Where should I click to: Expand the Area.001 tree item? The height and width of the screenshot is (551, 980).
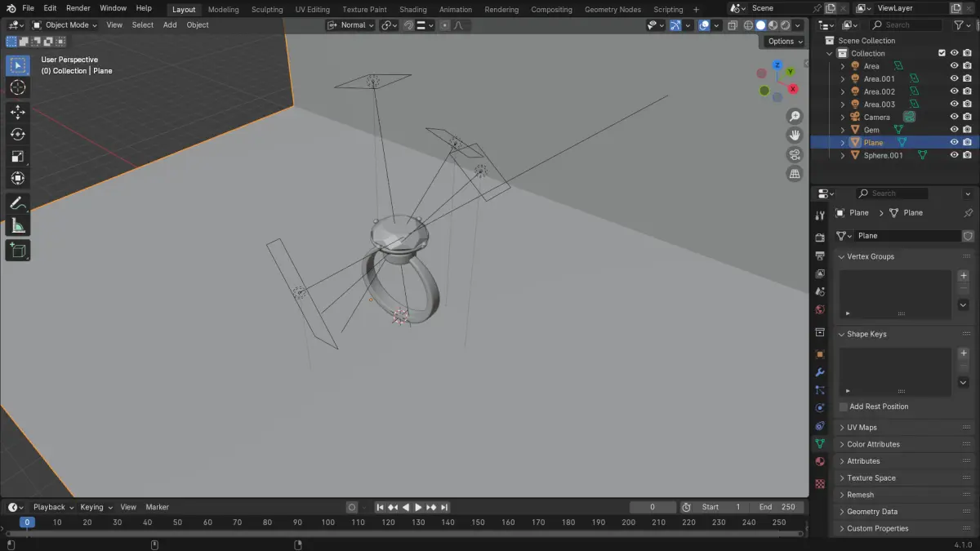coord(843,79)
